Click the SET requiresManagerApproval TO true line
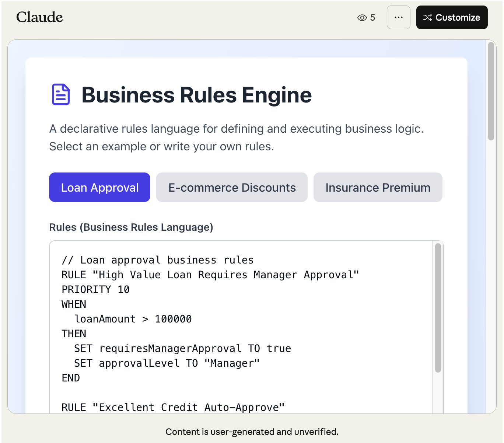 (182, 349)
